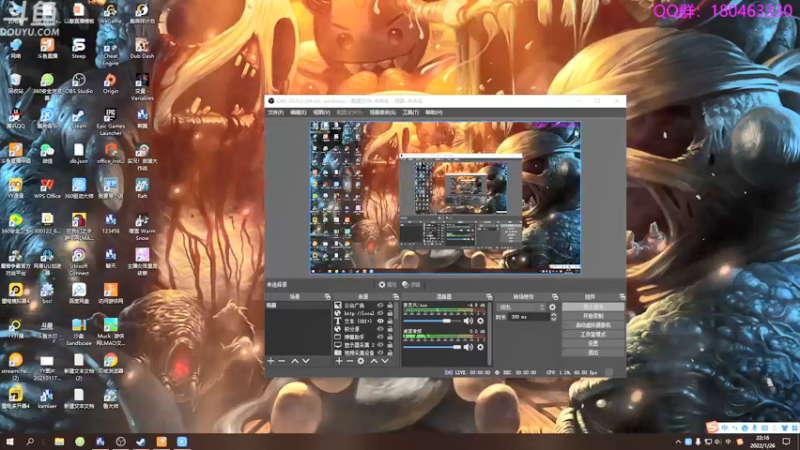Viewport: 800px width, 450px height.
Task: Open the 编辑(E) menu in OBS
Action: coord(298,112)
